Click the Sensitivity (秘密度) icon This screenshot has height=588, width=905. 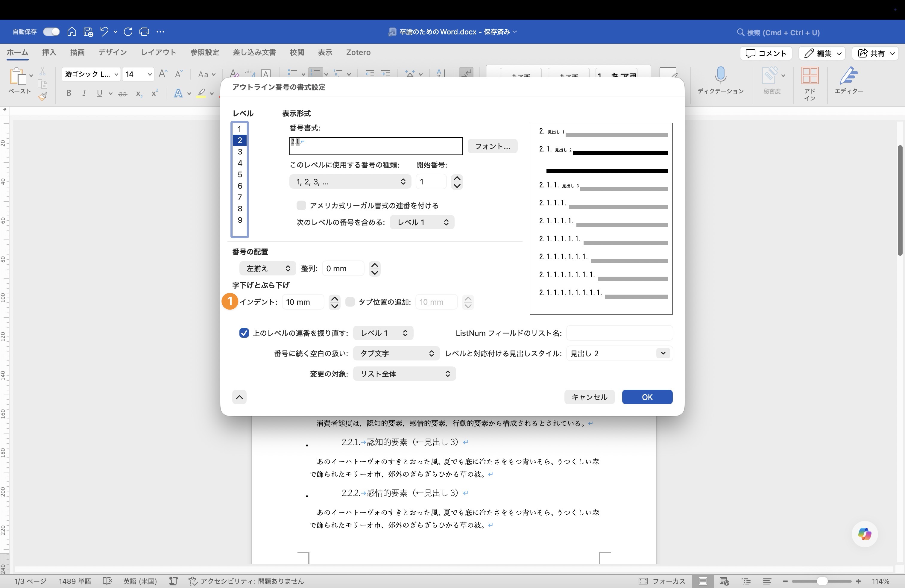click(772, 80)
